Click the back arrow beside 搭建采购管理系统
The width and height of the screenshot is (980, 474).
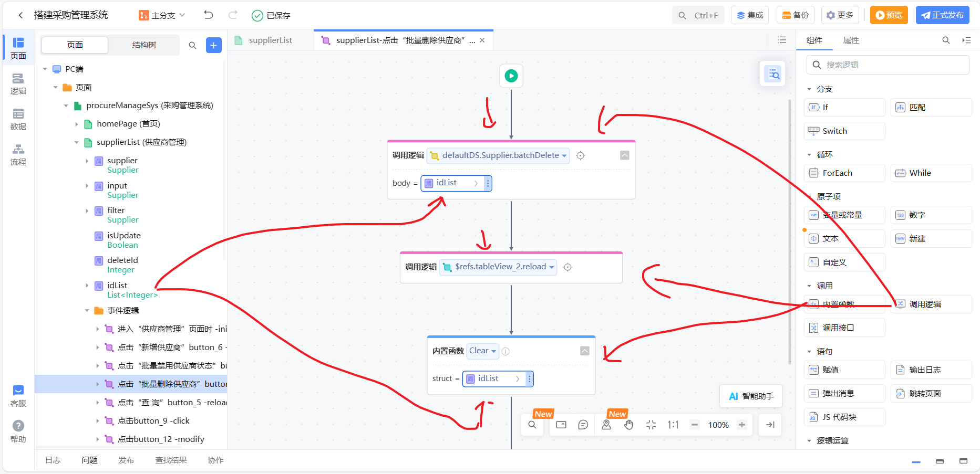pyautogui.click(x=20, y=15)
